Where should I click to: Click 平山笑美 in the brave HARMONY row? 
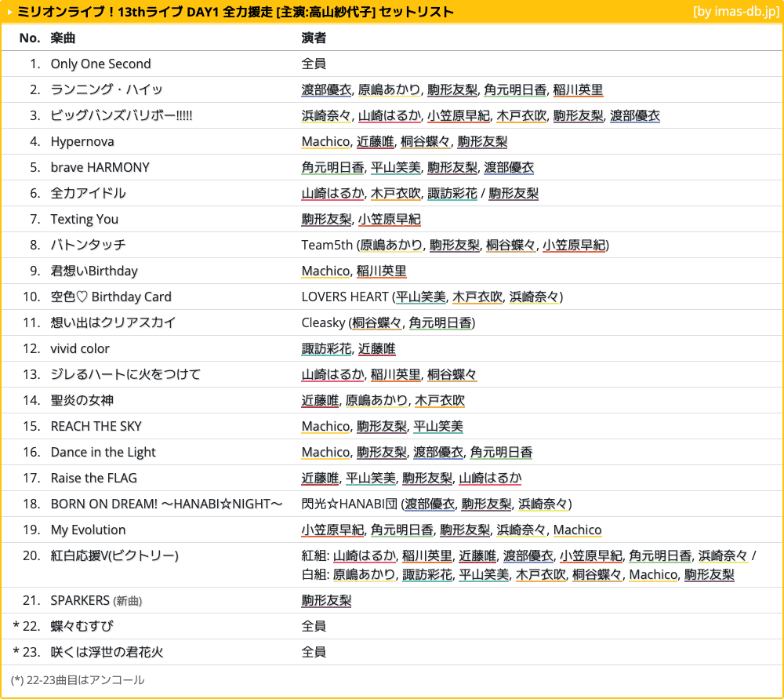396,168
